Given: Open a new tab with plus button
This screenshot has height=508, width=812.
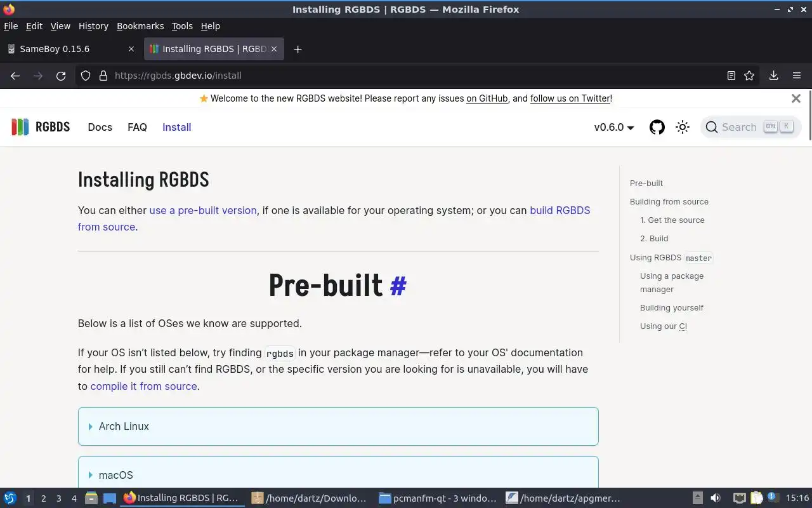Looking at the screenshot, I should point(298,49).
